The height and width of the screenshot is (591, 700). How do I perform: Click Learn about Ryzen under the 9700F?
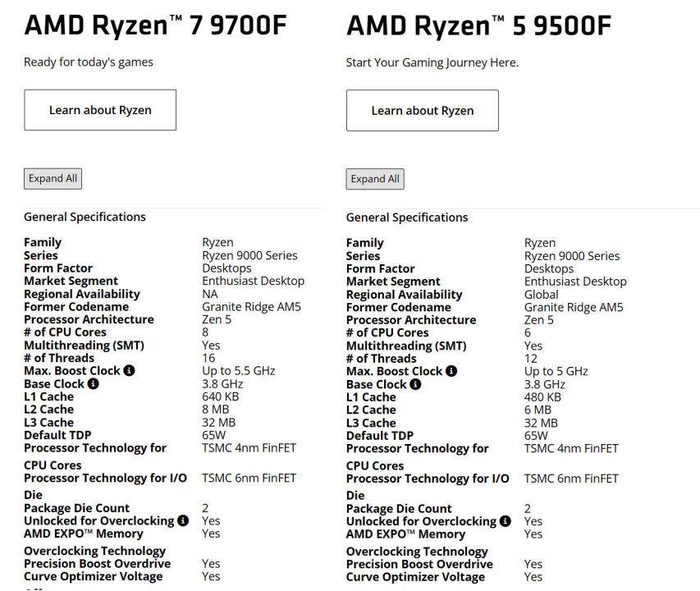100,109
